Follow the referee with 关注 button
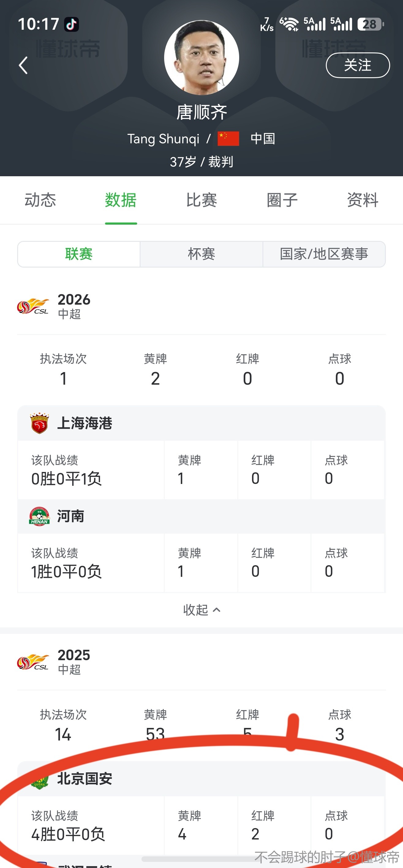This screenshot has height=868, width=403. (358, 65)
